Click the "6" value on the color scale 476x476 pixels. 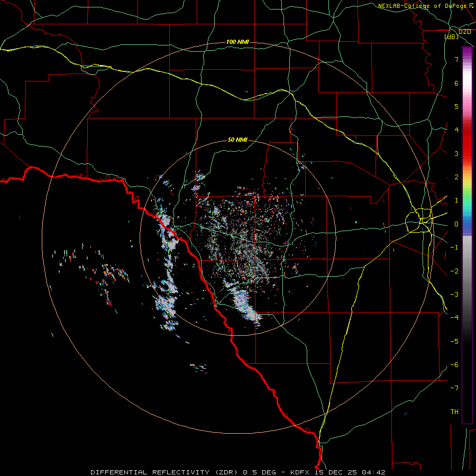click(x=456, y=83)
